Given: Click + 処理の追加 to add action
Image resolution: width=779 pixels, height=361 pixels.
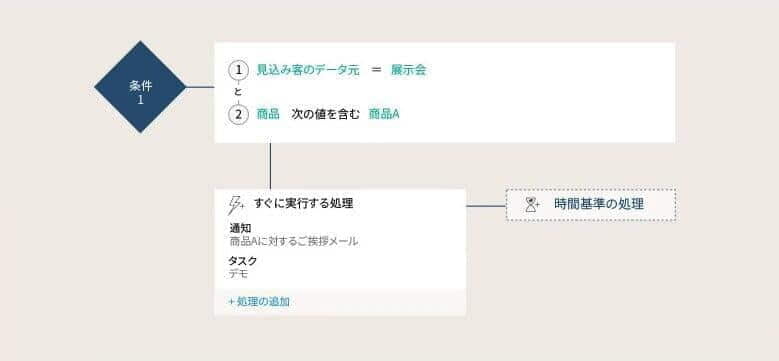Looking at the screenshot, I should 259,301.
